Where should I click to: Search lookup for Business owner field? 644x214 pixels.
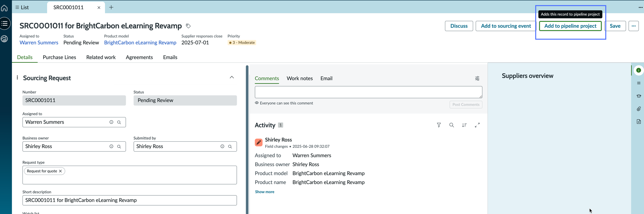point(119,147)
